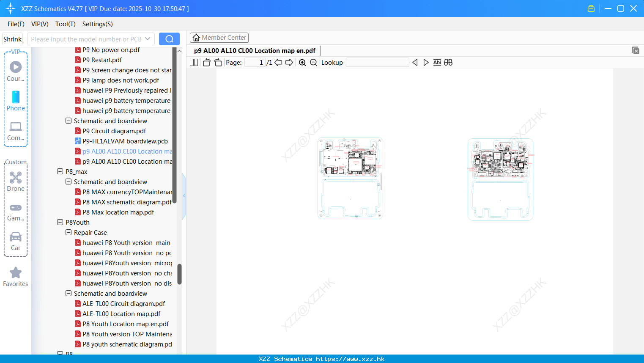The image size is (644, 363).
Task: Collapse the side panel with the splitter handle
Action: [184, 196]
